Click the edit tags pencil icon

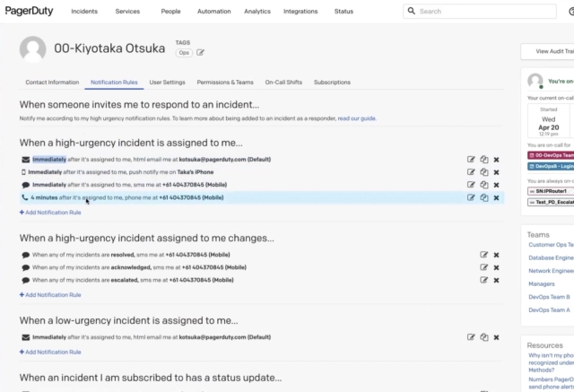pyautogui.click(x=200, y=53)
